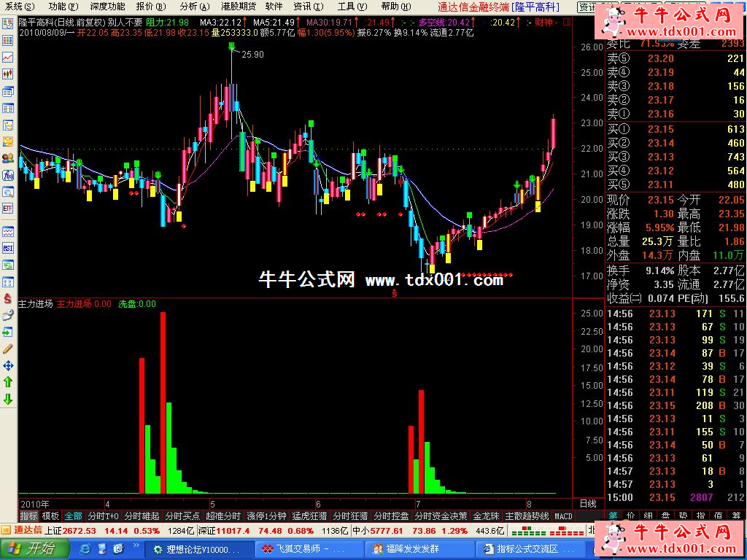Screen dimensions: 747x560
Task: Click the 25.90 high price marker
Action: click(x=252, y=55)
